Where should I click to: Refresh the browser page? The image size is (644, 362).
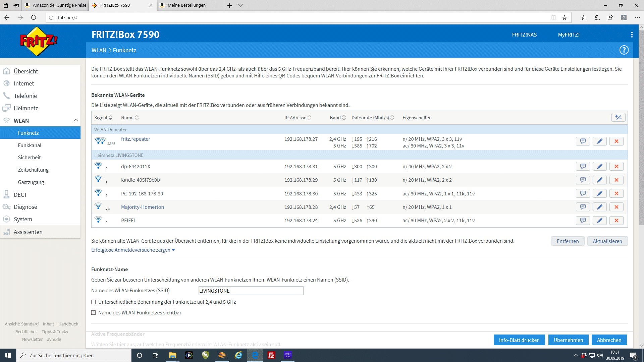click(x=34, y=17)
